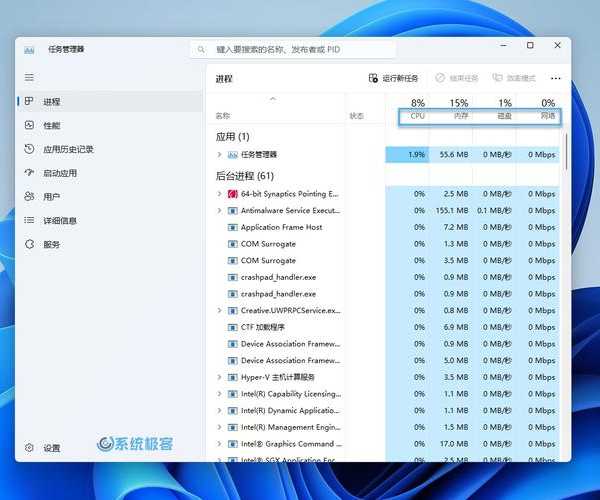Click the 结束任务 button
Screen dimensions: 600x500
click(x=457, y=78)
